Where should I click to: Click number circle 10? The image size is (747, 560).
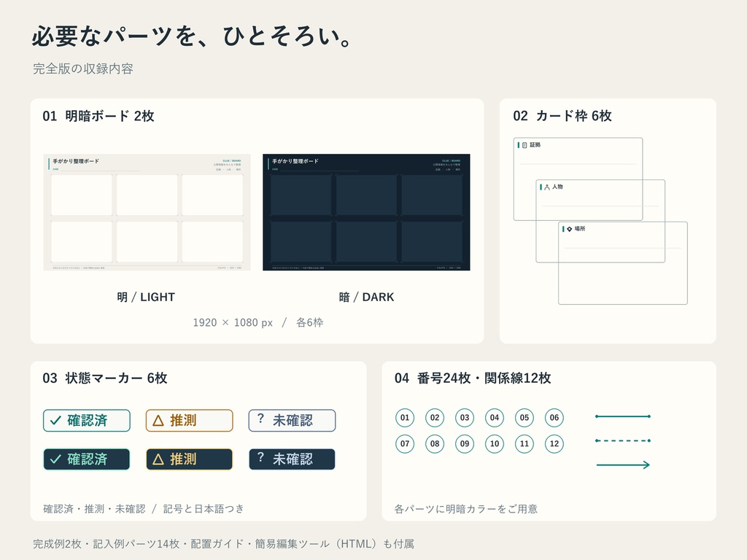click(495, 444)
